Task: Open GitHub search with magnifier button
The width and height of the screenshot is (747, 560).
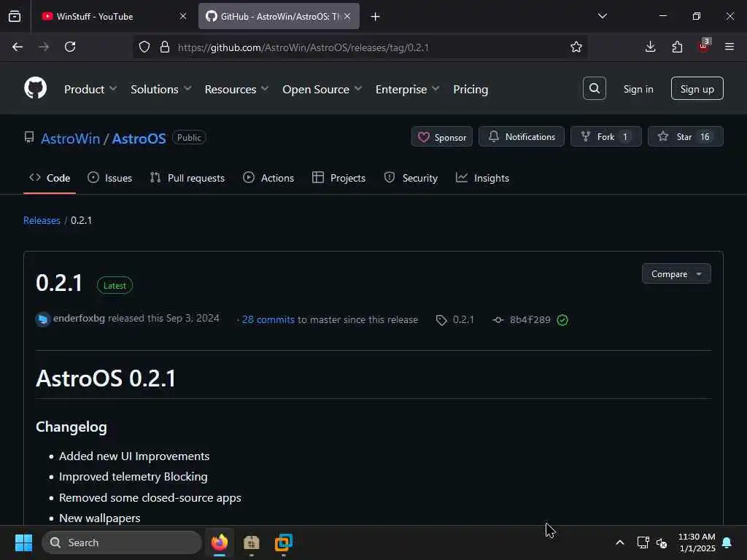Action: [x=595, y=88]
